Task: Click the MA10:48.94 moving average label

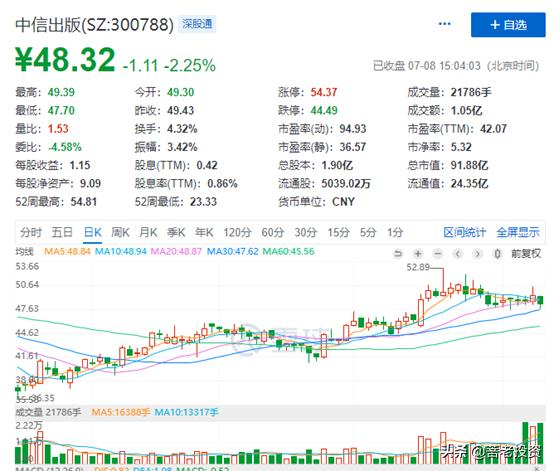Action: pos(121,252)
